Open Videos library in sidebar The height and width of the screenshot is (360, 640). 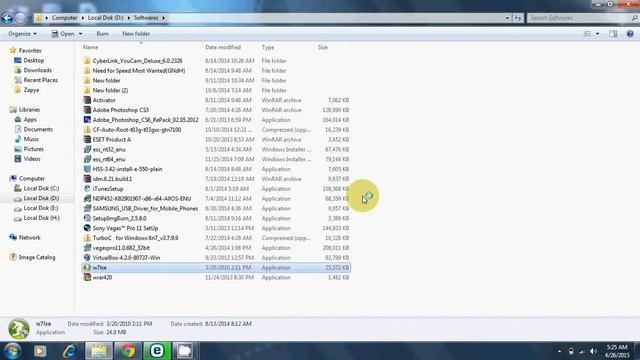pyautogui.click(x=32, y=159)
